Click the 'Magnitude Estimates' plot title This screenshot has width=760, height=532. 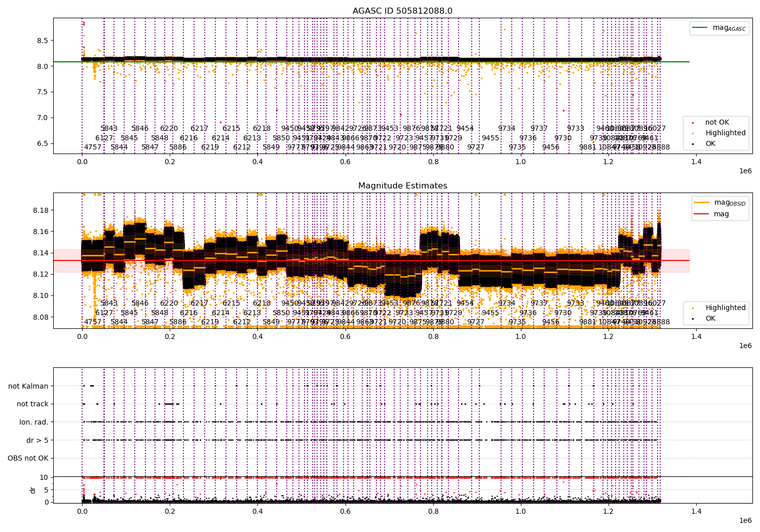point(402,186)
